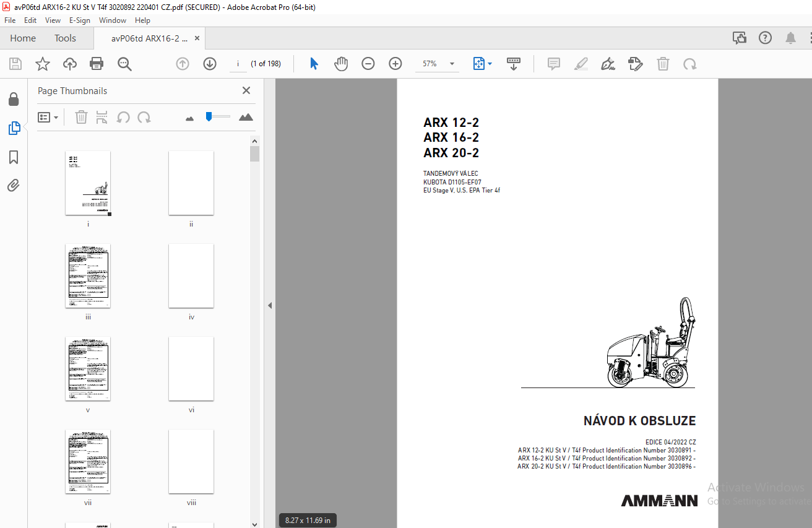Click the upload to cloud icon
This screenshot has width=812, height=528.
[70, 64]
